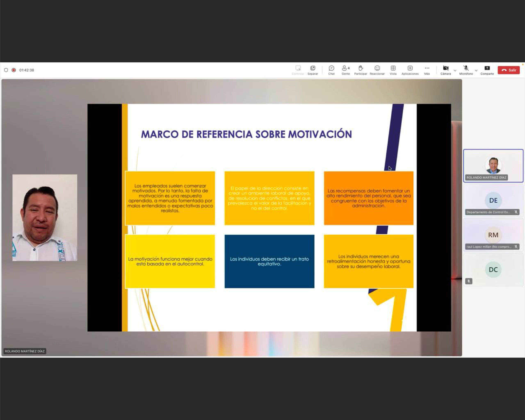525x420 pixels.
Task: Expand microphone options chevron
Action: coord(476,71)
